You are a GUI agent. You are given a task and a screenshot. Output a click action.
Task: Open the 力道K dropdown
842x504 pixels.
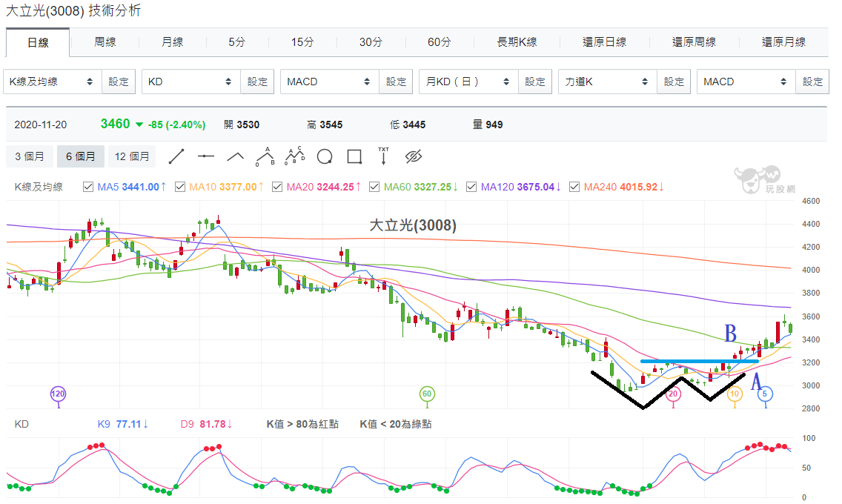[x=607, y=82]
